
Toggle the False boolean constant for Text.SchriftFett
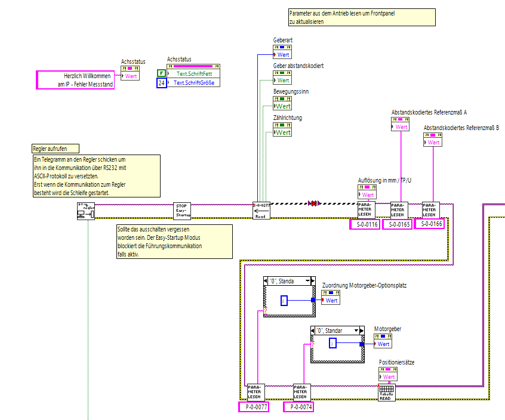[161, 73]
